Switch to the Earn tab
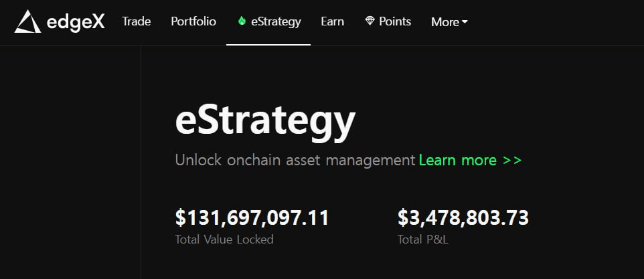Image resolution: width=644 pixels, height=279 pixels. (332, 21)
